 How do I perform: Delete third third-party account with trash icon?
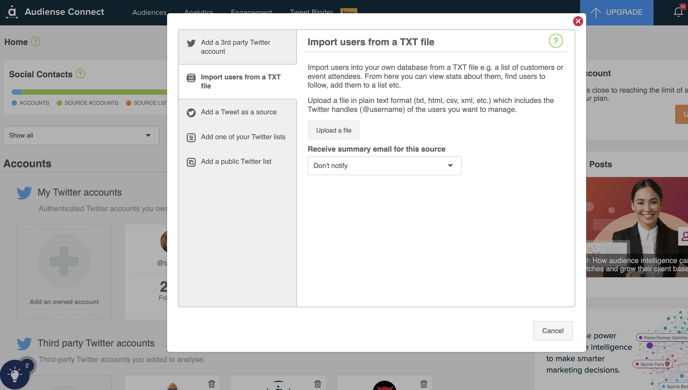[x=424, y=384]
